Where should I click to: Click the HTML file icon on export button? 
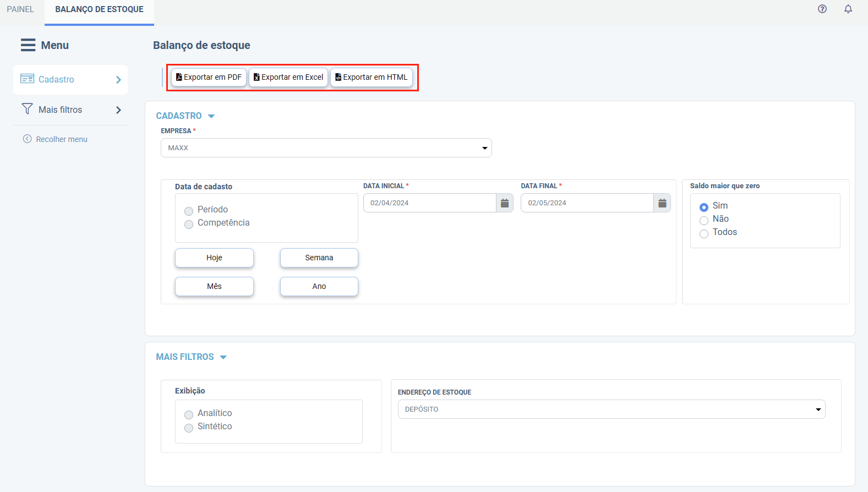338,77
